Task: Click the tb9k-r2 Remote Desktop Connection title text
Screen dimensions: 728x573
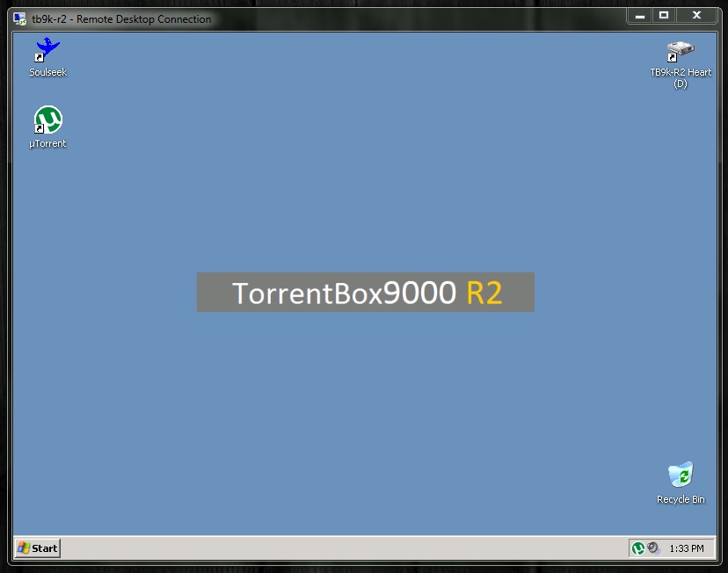Action: pyautogui.click(x=121, y=19)
